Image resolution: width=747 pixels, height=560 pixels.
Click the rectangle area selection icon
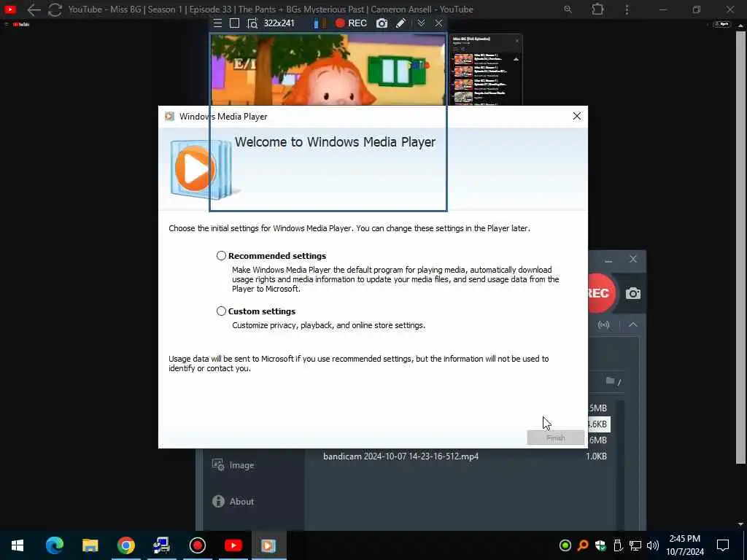coord(234,23)
